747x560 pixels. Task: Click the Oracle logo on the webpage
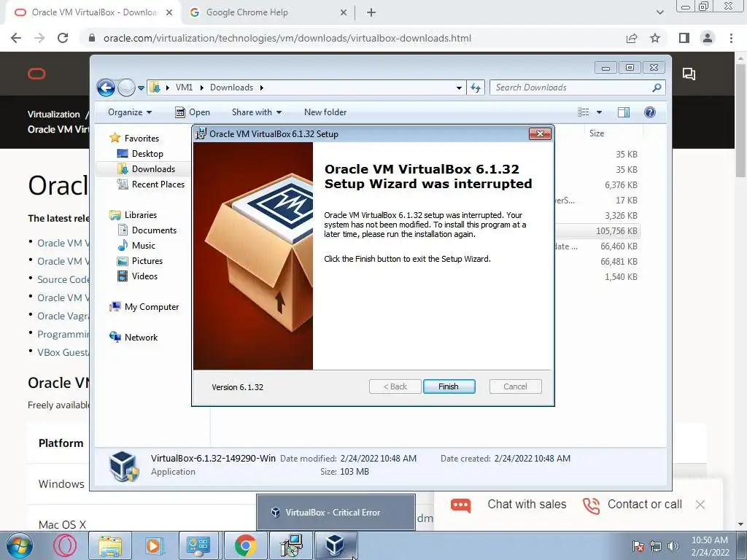click(36, 74)
